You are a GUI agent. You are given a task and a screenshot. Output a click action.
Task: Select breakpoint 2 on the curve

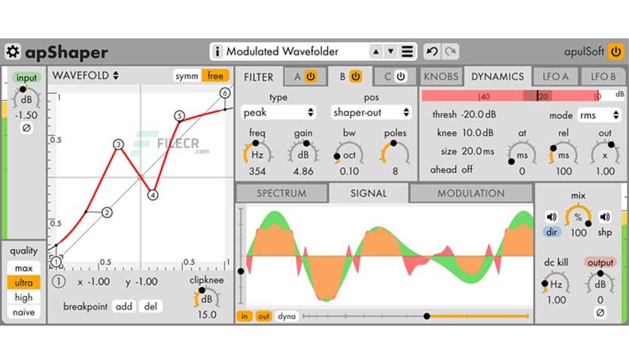tap(107, 213)
